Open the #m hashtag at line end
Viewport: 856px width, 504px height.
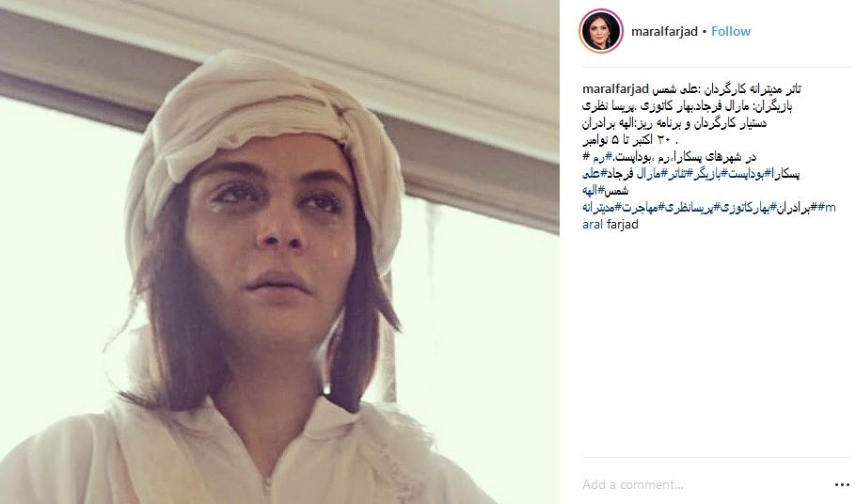coord(827,208)
